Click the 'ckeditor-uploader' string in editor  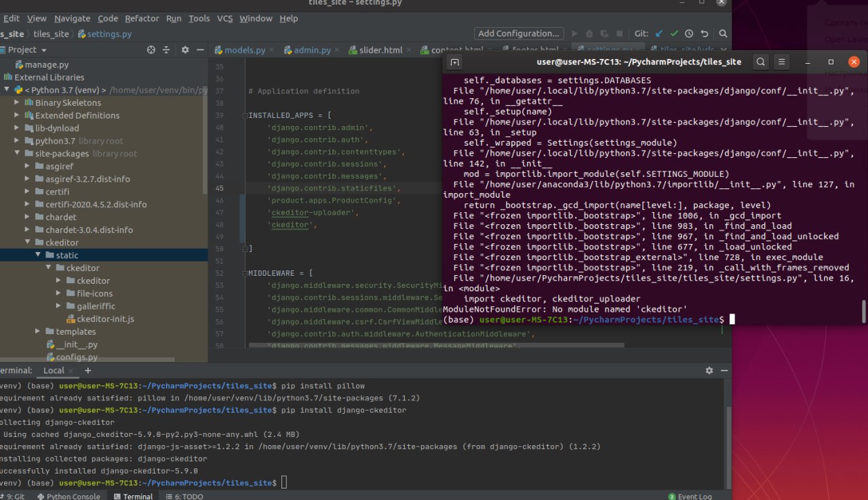(313, 213)
